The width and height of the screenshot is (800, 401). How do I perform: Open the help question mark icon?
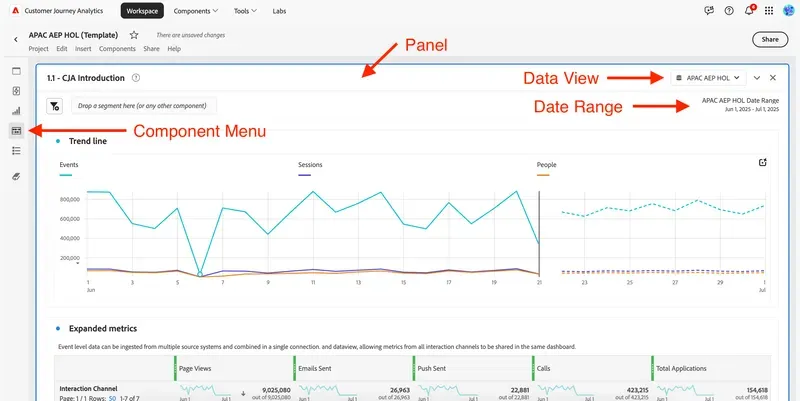(x=729, y=11)
